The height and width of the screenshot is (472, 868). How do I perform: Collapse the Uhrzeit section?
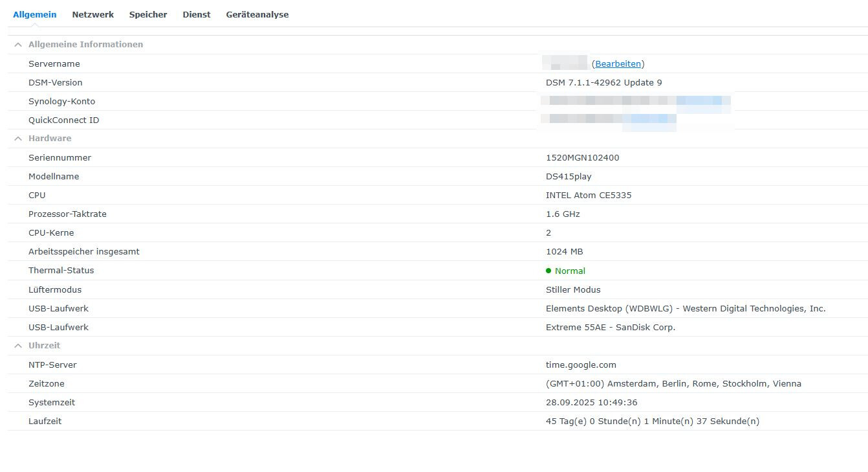point(17,345)
